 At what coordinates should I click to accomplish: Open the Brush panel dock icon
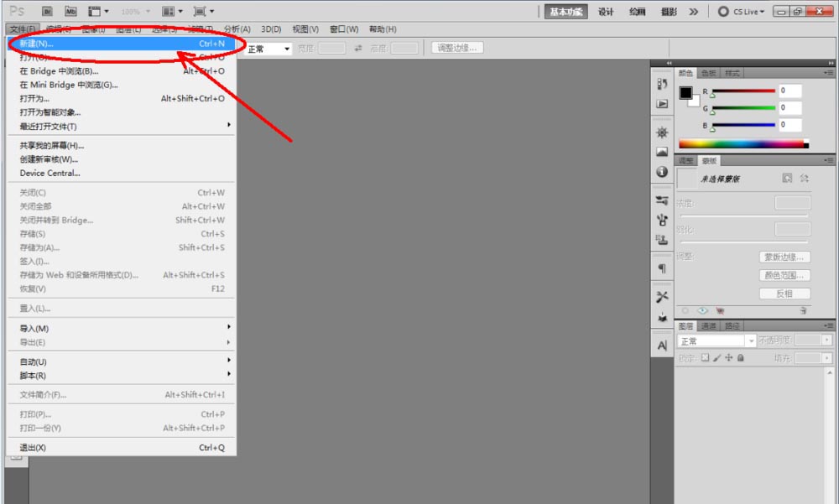click(x=662, y=220)
